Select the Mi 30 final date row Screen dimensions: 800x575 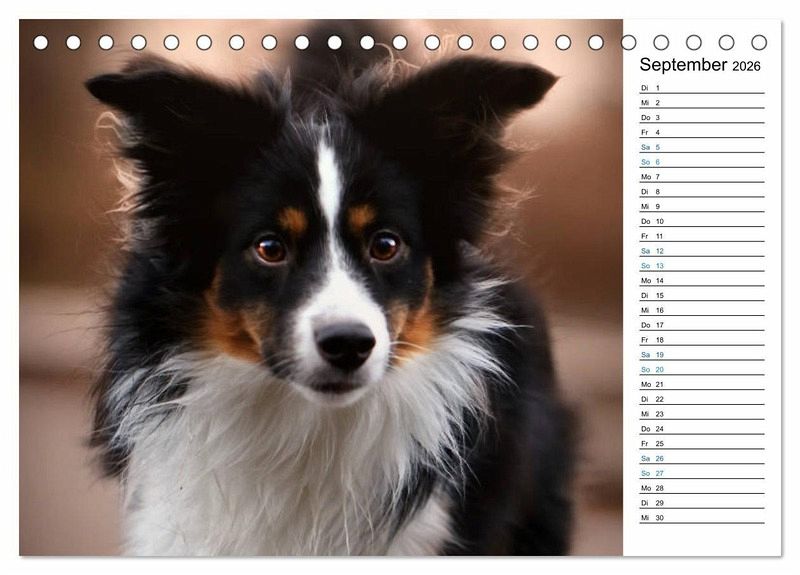coord(701,518)
